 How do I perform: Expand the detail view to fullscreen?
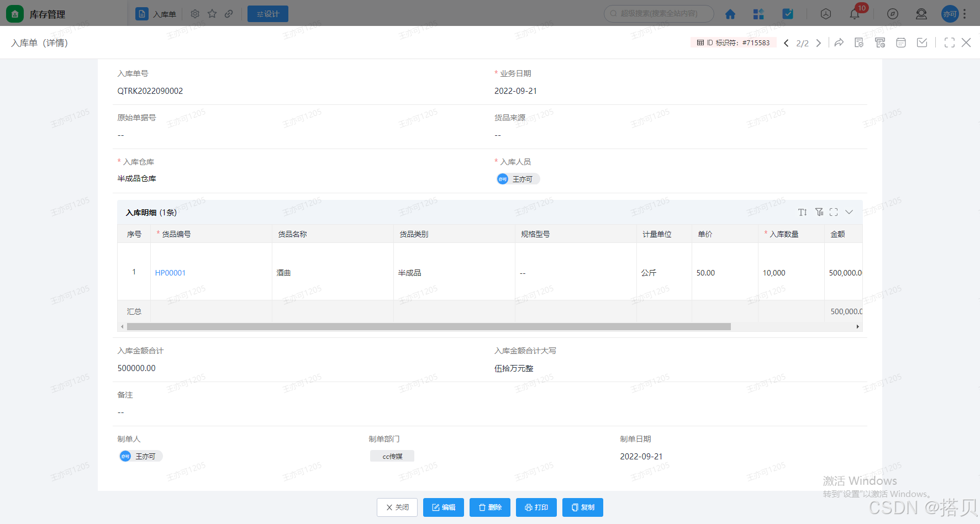point(950,43)
